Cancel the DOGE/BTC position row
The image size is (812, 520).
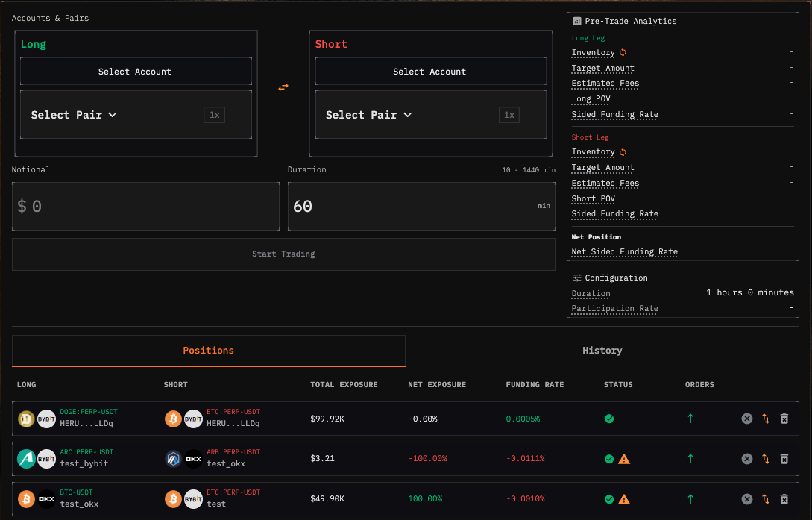coord(747,419)
